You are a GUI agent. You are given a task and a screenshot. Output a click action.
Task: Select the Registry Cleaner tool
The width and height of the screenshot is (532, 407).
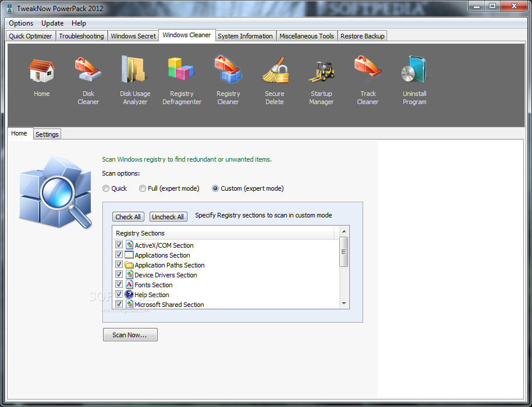click(x=228, y=69)
